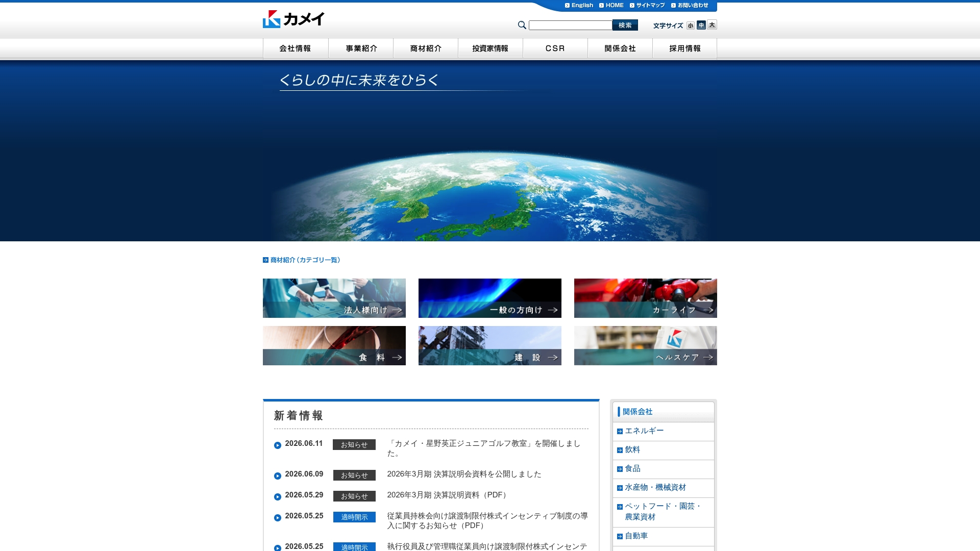This screenshot has width=980, height=551.
Task: Open ペットフード・園芸・農業資材 sidebar link
Action: click(664, 512)
